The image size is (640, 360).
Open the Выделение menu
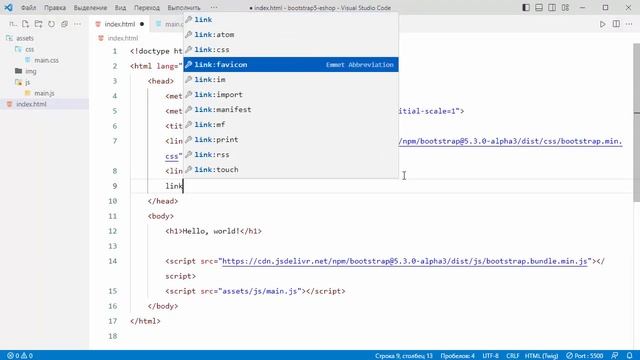(90, 8)
